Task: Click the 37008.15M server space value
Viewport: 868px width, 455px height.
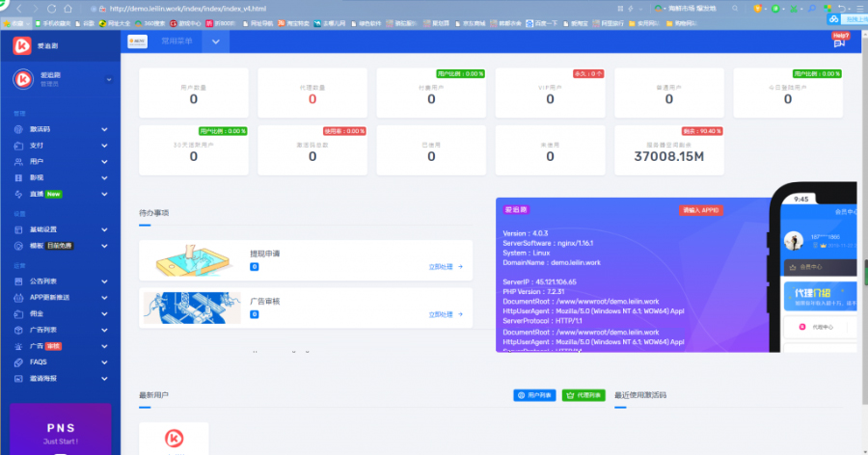Action: [x=668, y=157]
